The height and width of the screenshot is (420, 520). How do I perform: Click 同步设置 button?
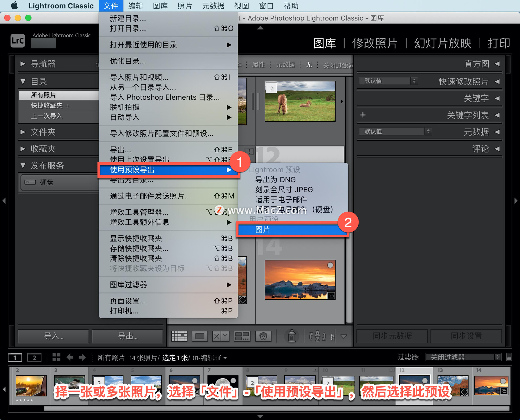(466, 336)
